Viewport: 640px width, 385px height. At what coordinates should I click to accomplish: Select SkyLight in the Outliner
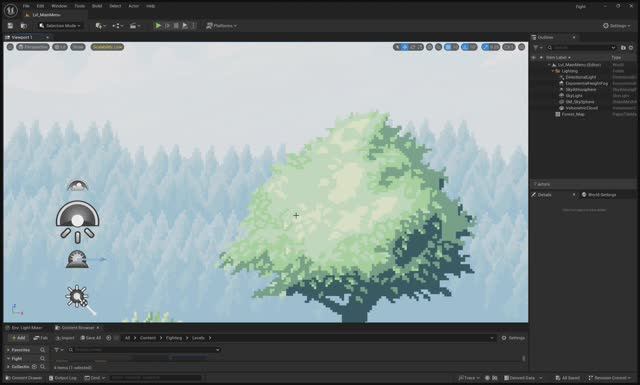574,96
